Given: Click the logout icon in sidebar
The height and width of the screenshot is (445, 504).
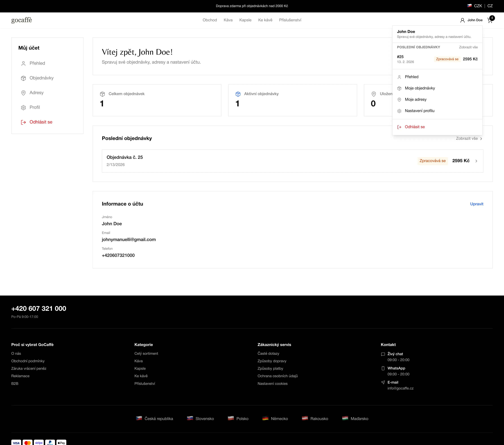Looking at the screenshot, I should coord(23,122).
